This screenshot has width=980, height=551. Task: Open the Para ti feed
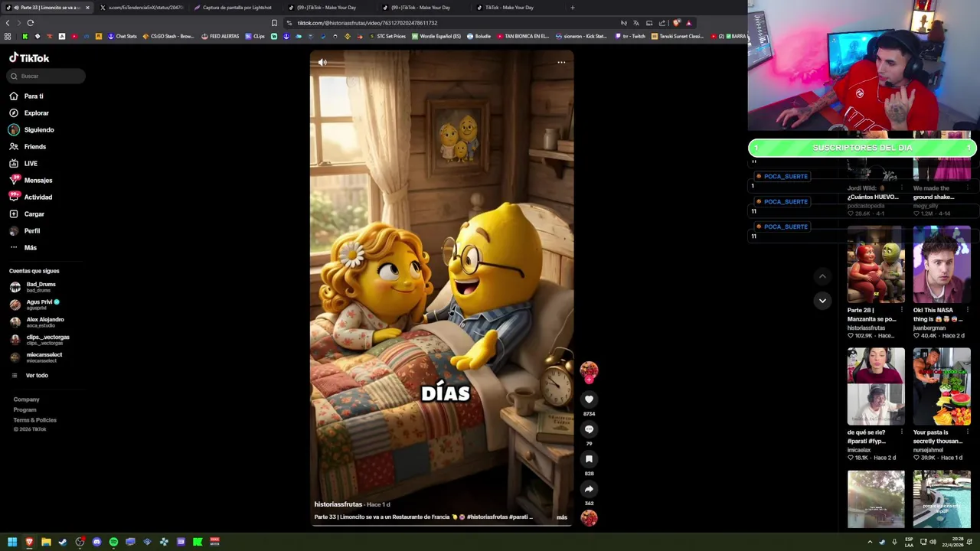click(x=27, y=96)
